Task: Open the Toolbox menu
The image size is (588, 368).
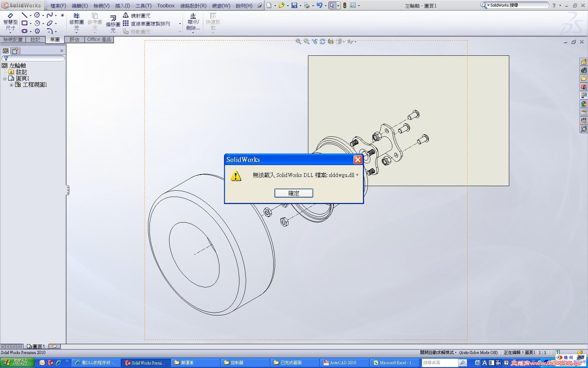Action: click(x=166, y=6)
